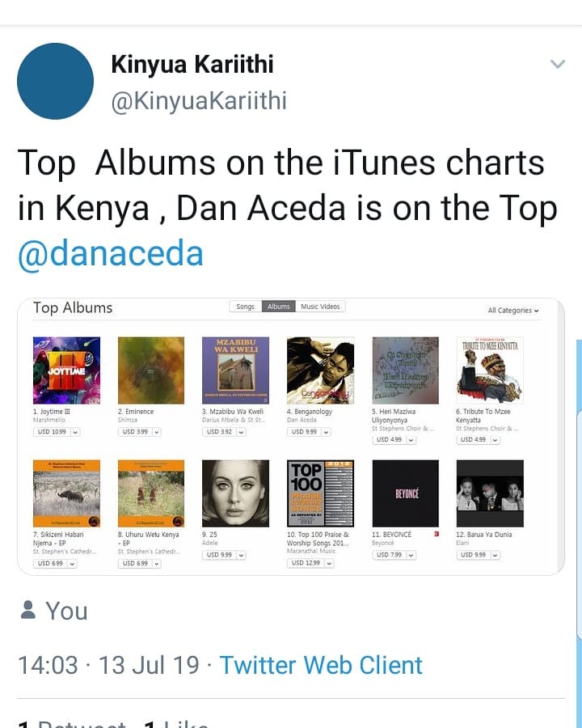Switch to the Songs tab

(x=245, y=307)
